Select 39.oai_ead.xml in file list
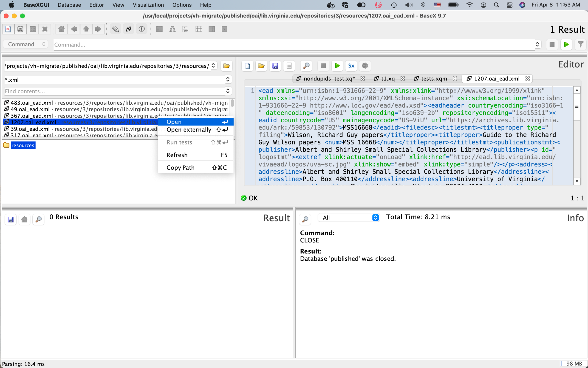Viewport: 588px width, 368px height. pyautogui.click(x=81, y=129)
